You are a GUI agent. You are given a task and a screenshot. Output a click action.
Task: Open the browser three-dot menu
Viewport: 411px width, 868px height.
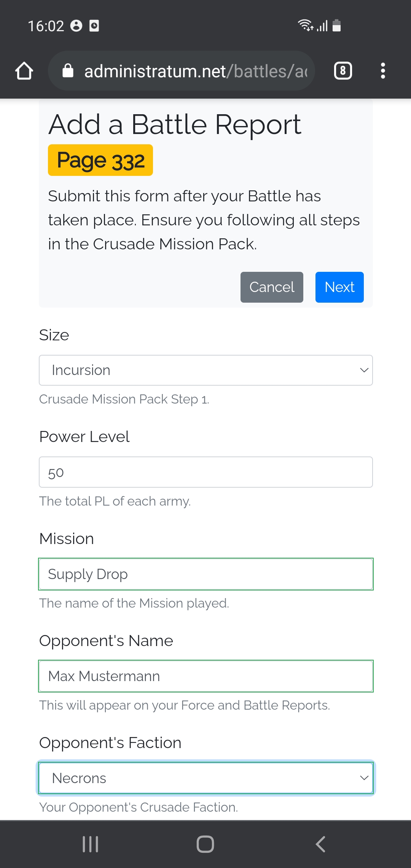(x=383, y=71)
